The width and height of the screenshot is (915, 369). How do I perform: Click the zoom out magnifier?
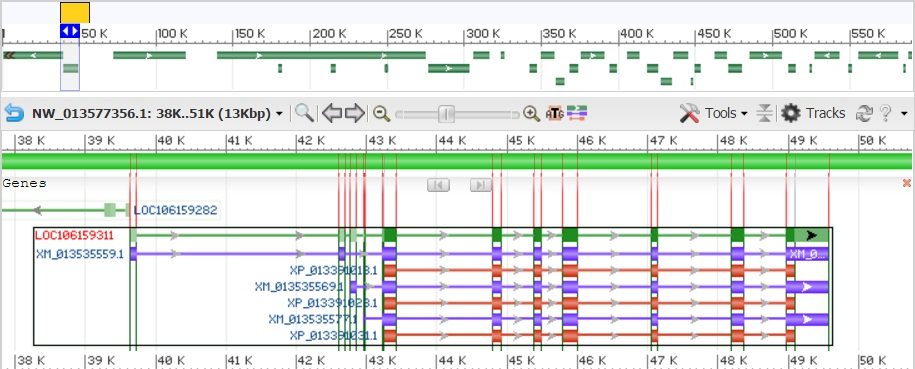tap(382, 113)
